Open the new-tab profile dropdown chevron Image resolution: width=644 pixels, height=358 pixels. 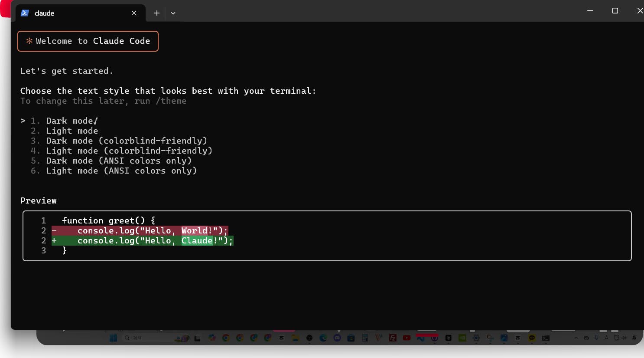tap(173, 13)
